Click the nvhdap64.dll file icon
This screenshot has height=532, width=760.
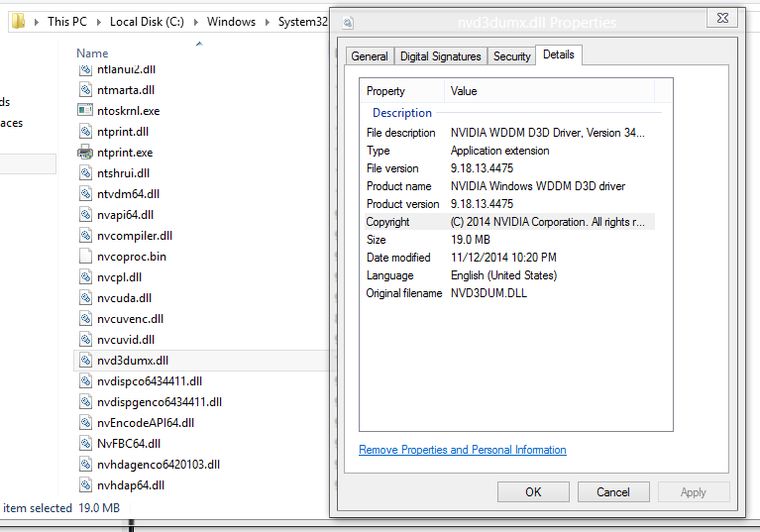(x=85, y=485)
